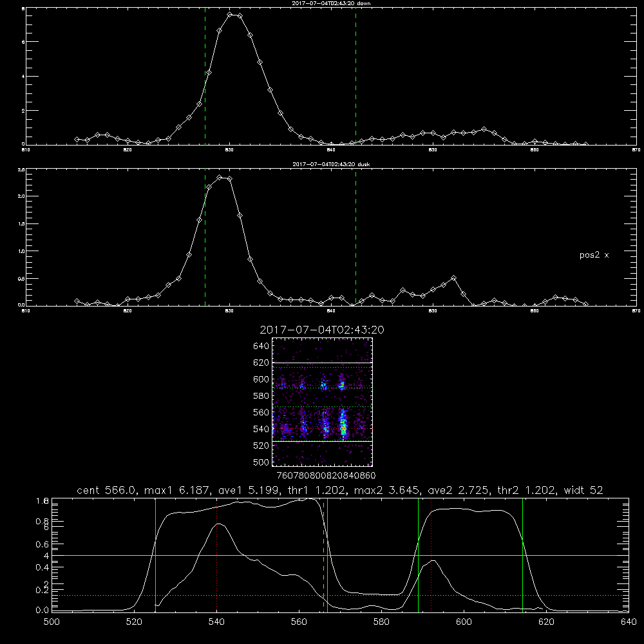Click the dotted horizontal threshold line in bottom plot
Screen dimensions: 644x644
pos(340,595)
